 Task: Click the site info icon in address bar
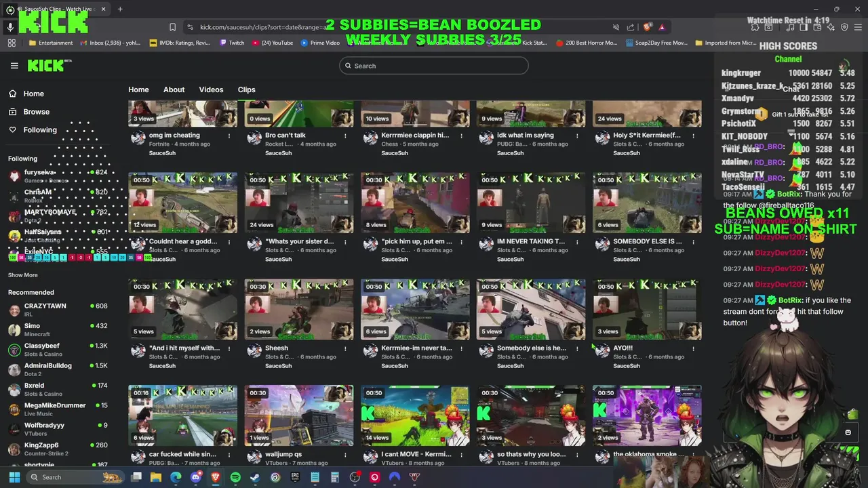point(190,27)
